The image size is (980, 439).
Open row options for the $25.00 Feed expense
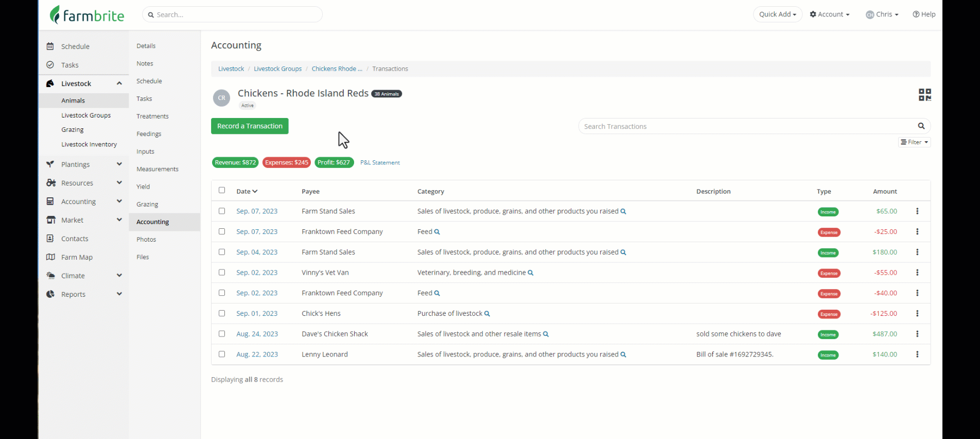pos(917,232)
